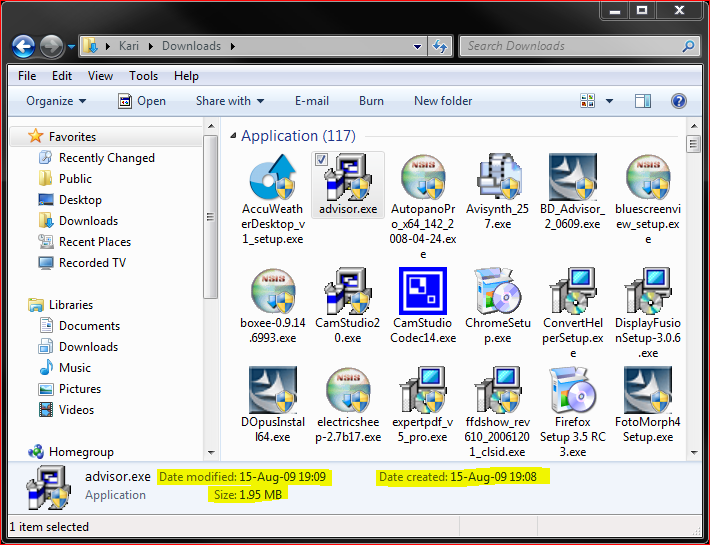Screen dimensions: 710x545
Task: Toggle the preview pane icon
Action: pyautogui.click(x=643, y=101)
